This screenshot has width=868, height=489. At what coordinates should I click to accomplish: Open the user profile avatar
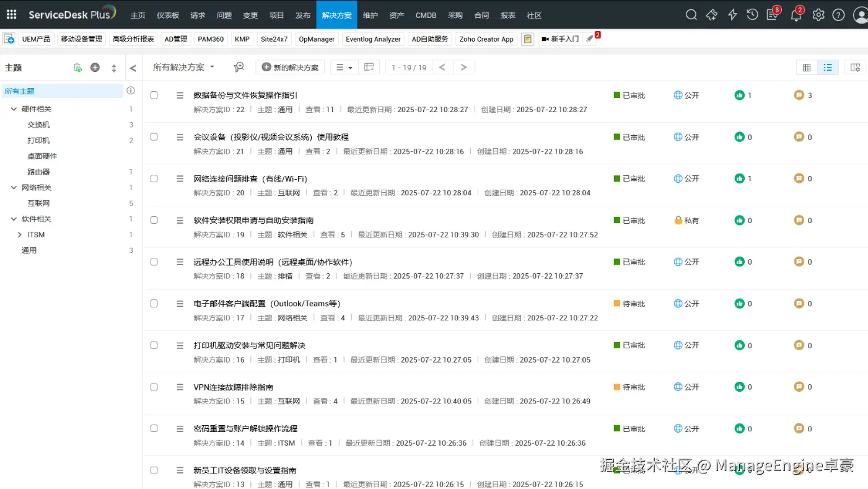[x=860, y=15]
